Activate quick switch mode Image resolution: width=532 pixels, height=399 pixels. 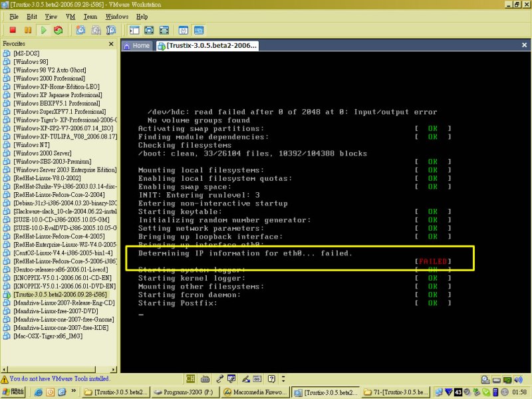click(164, 30)
